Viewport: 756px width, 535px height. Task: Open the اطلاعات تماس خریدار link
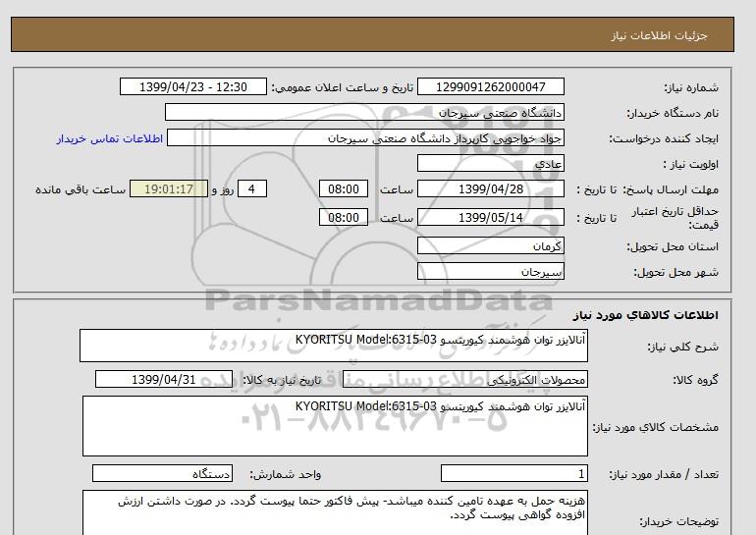pos(109,138)
